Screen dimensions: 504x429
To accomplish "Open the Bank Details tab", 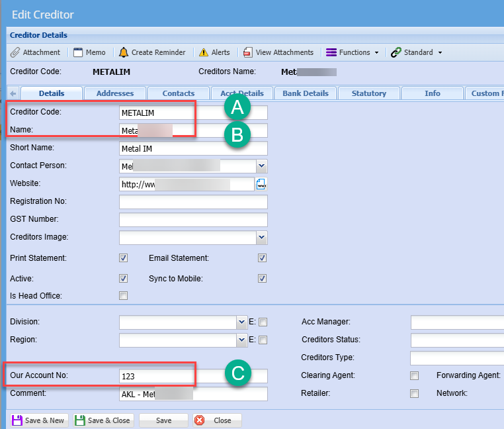I will (305, 93).
